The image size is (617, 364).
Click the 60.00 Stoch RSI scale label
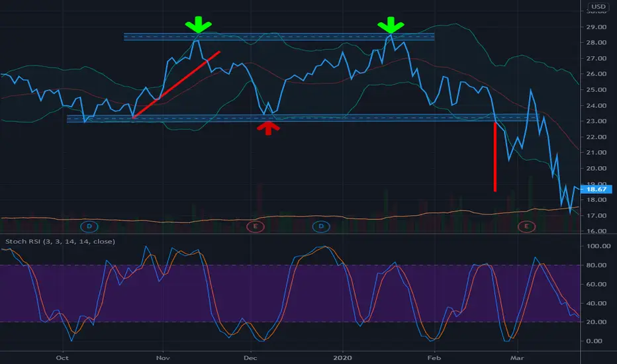pos(598,284)
